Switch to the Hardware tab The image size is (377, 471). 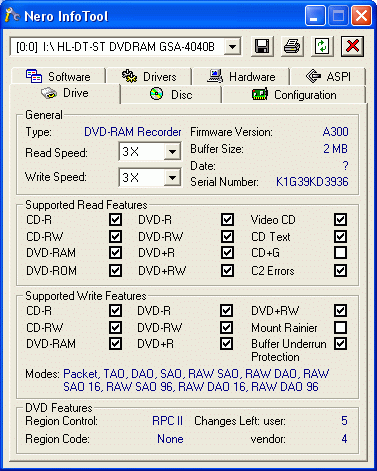click(x=241, y=76)
